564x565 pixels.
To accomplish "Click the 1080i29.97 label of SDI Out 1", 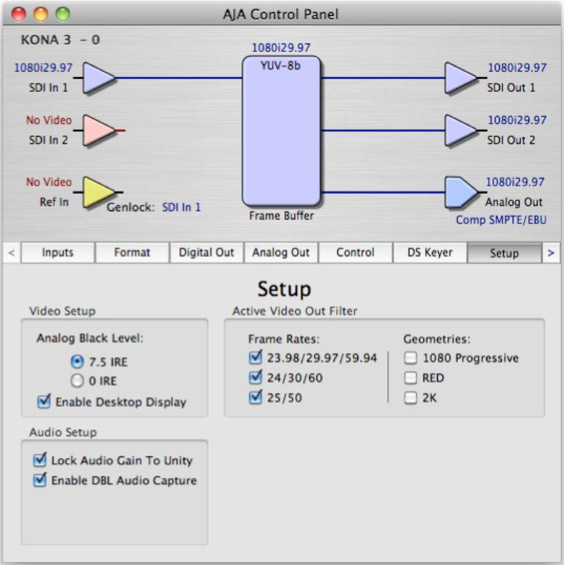I will pyautogui.click(x=517, y=68).
